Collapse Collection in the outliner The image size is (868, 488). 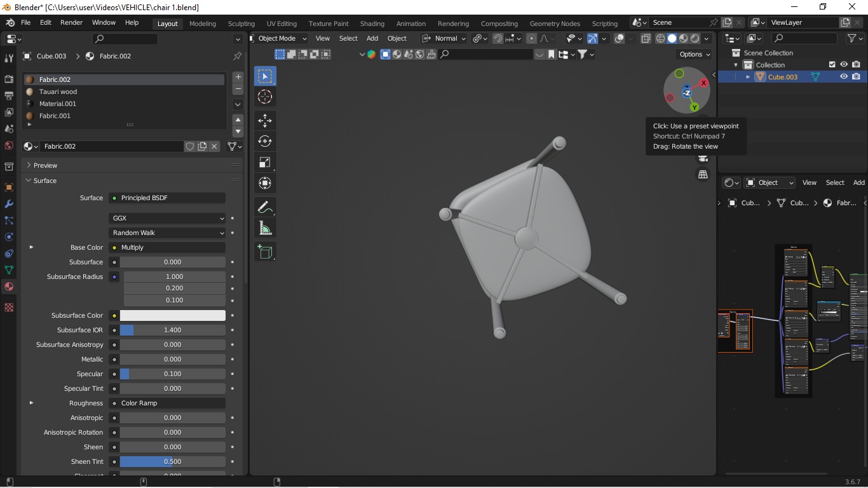point(736,65)
